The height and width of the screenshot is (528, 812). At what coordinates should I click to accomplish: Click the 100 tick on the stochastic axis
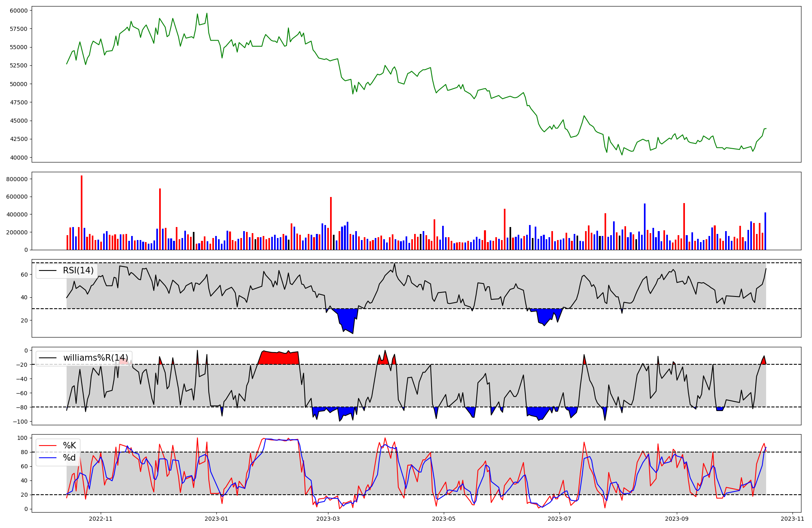click(23, 438)
